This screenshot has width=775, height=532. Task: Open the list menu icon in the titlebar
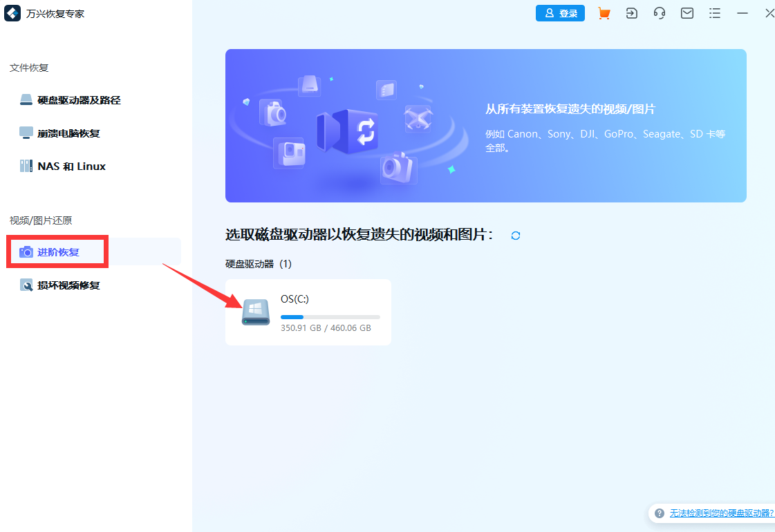(x=714, y=13)
